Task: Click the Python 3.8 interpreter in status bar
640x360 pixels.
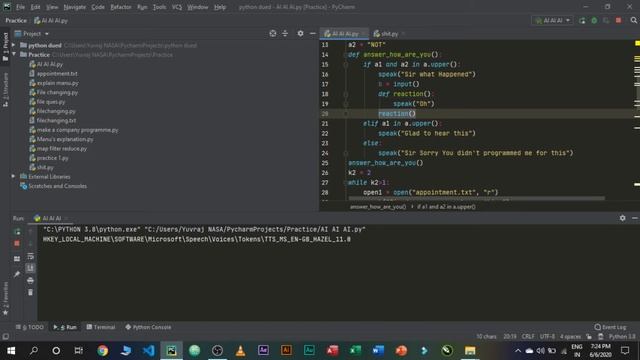Action: [x=622, y=337]
